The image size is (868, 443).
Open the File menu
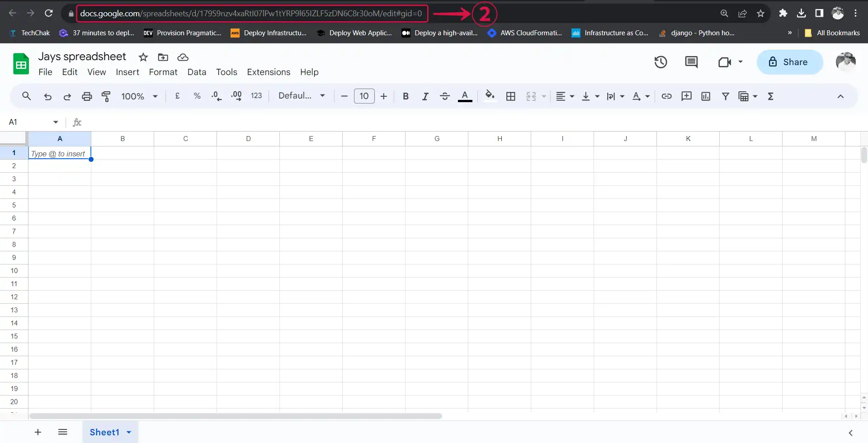click(45, 72)
